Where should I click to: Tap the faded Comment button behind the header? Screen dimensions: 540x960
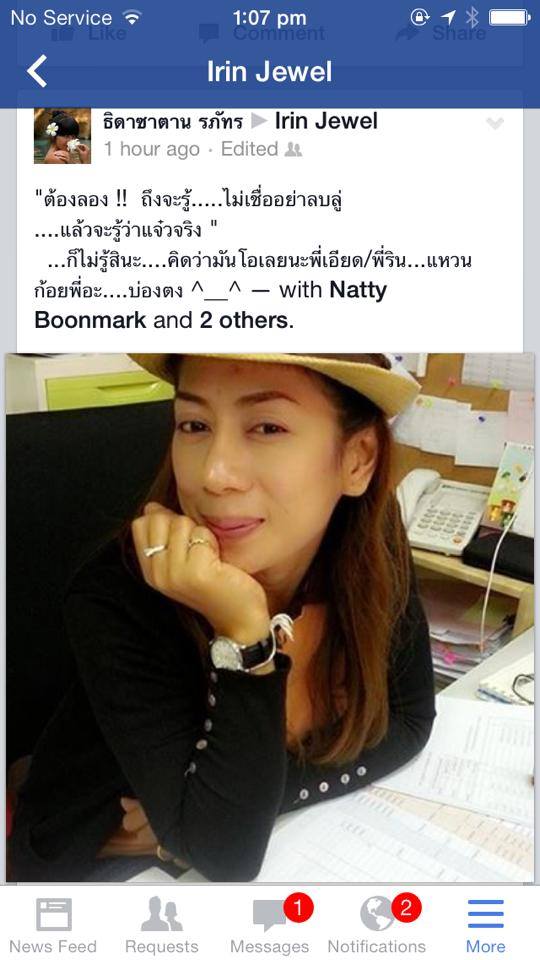click(261, 33)
